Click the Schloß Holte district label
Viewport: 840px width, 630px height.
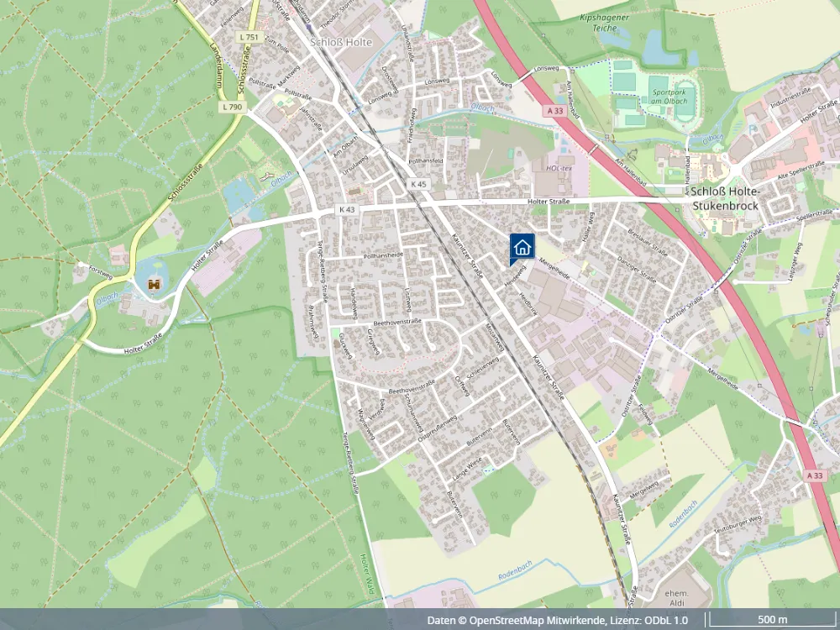341,42
